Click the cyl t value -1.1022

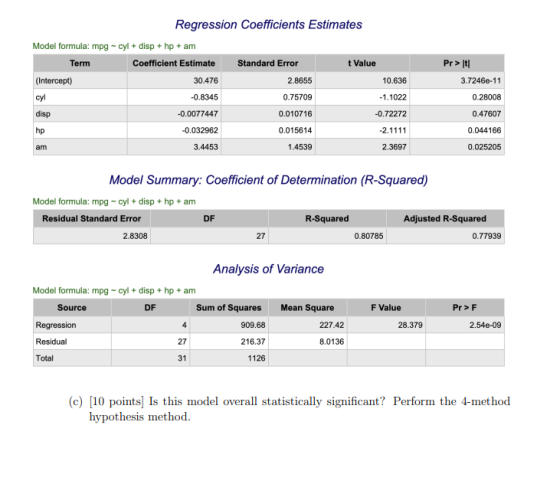[x=393, y=97]
